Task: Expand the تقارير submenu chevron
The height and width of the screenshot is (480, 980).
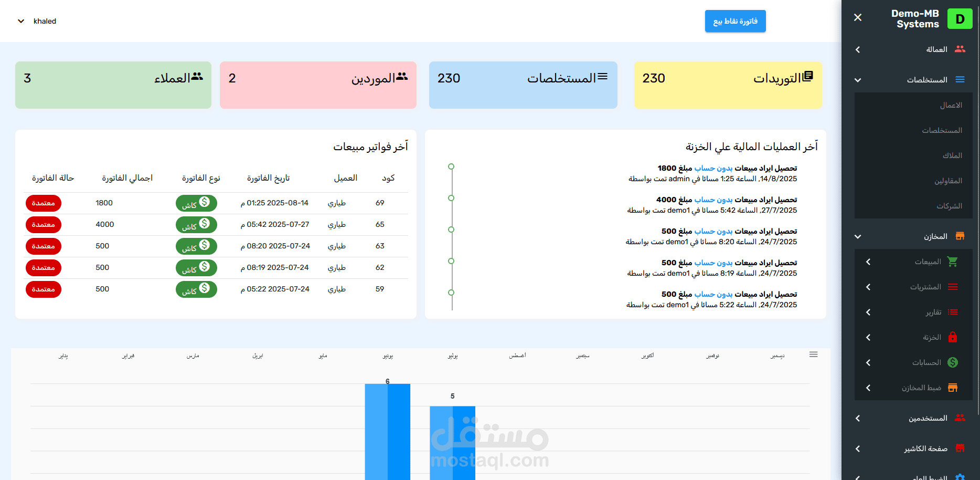Action: coord(868,312)
